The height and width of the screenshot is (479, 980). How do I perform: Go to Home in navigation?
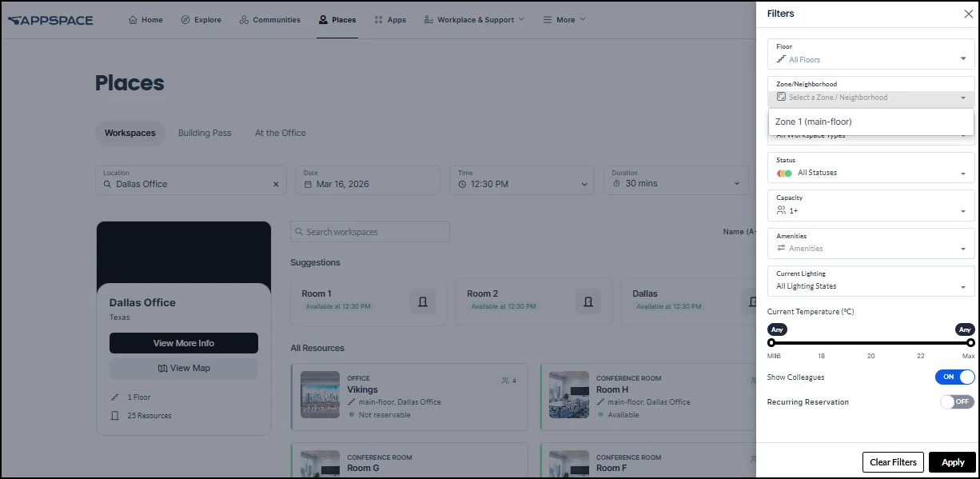[x=145, y=20]
